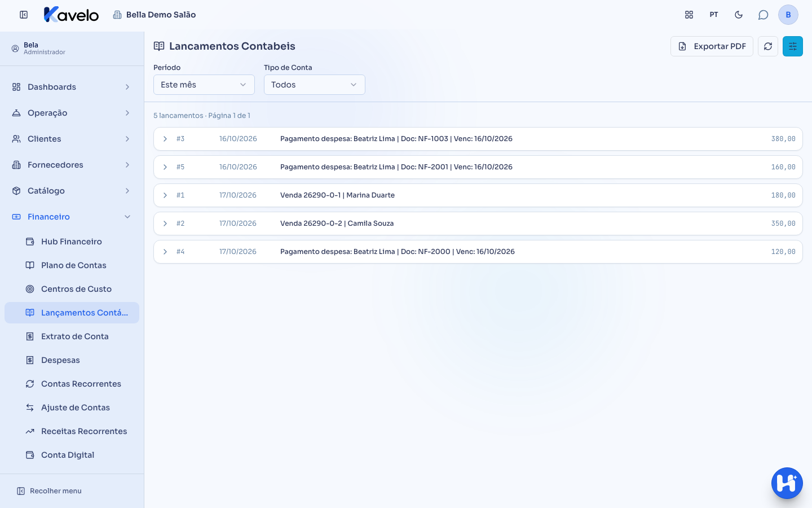The image size is (812, 508).
Task: Expand the Dashboards menu
Action: 72,87
